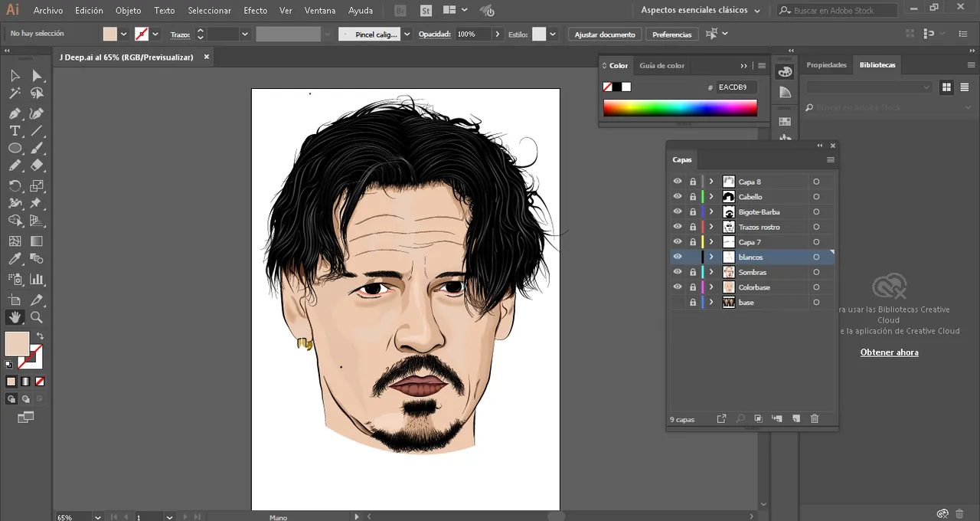980x521 pixels.
Task: Select the Direct Selection tool
Action: [37, 75]
